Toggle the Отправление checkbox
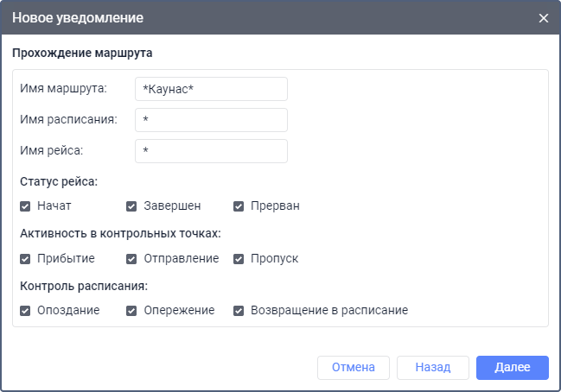The width and height of the screenshot is (561, 392). (132, 258)
